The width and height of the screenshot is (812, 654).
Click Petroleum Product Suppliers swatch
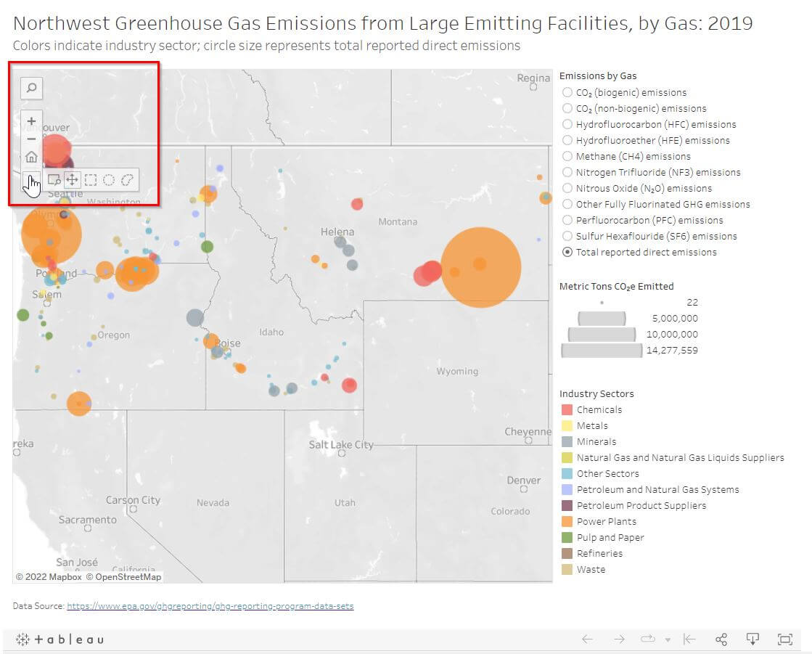pos(567,505)
